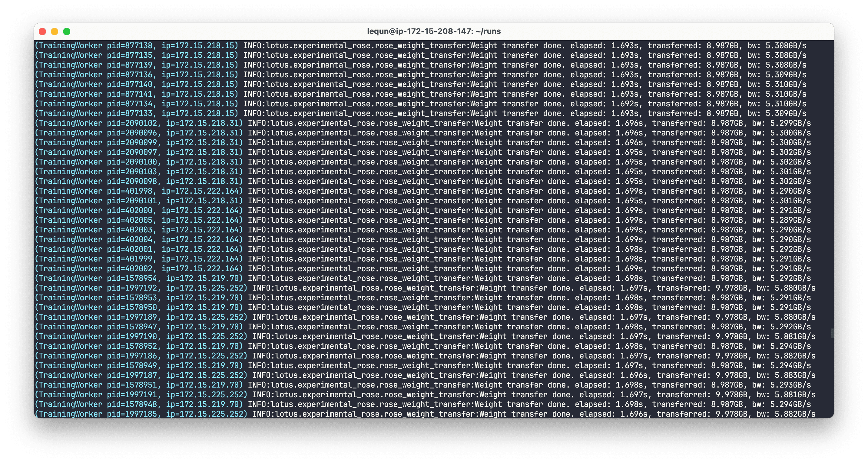
Task: Select the log line with pid=2090096
Action: tap(423, 133)
